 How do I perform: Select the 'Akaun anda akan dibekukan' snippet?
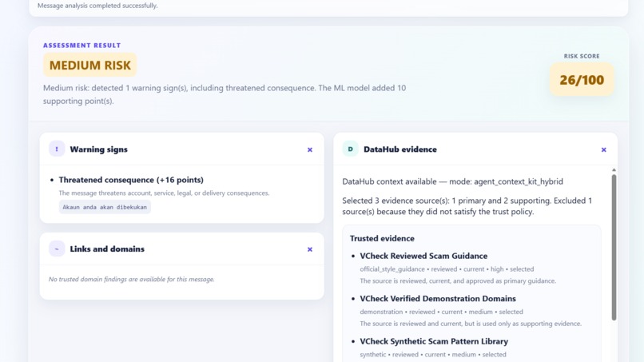click(105, 207)
